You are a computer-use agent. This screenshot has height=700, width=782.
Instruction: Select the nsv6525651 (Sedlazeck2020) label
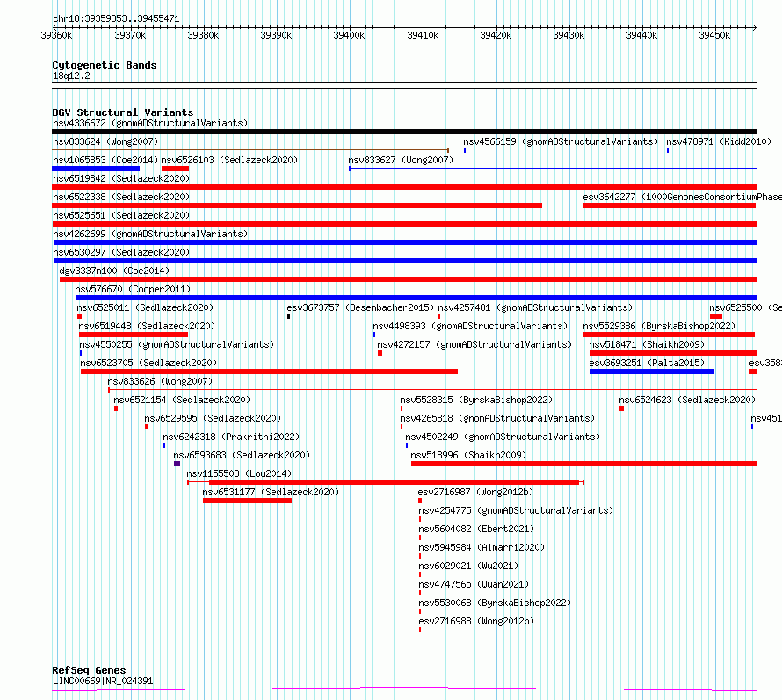pyautogui.click(x=121, y=215)
